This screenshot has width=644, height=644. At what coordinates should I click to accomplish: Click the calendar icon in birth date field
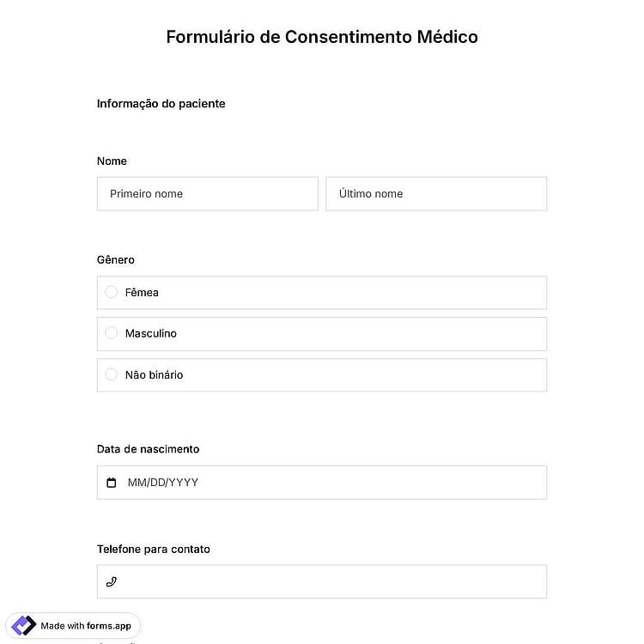(112, 483)
